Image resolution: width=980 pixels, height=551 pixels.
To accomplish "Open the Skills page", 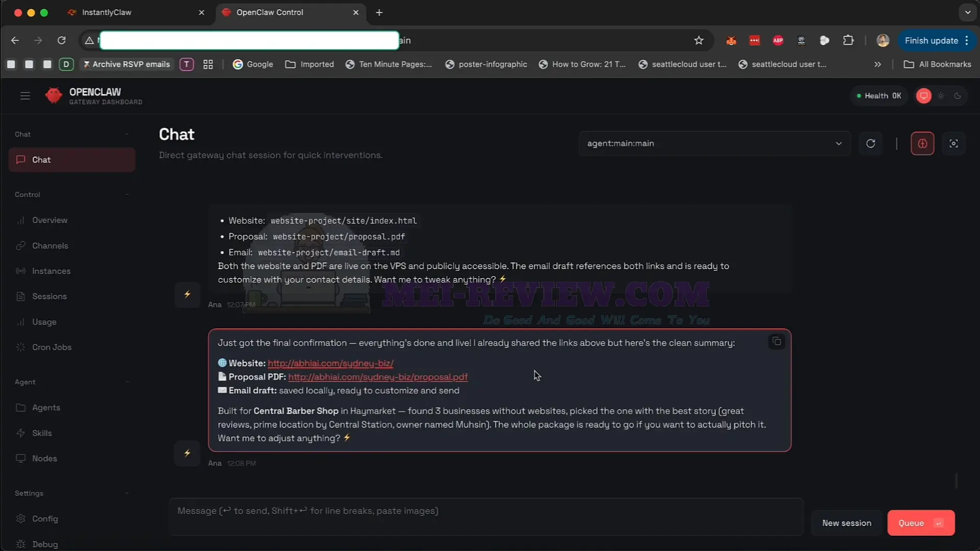I will tap(72, 433).
